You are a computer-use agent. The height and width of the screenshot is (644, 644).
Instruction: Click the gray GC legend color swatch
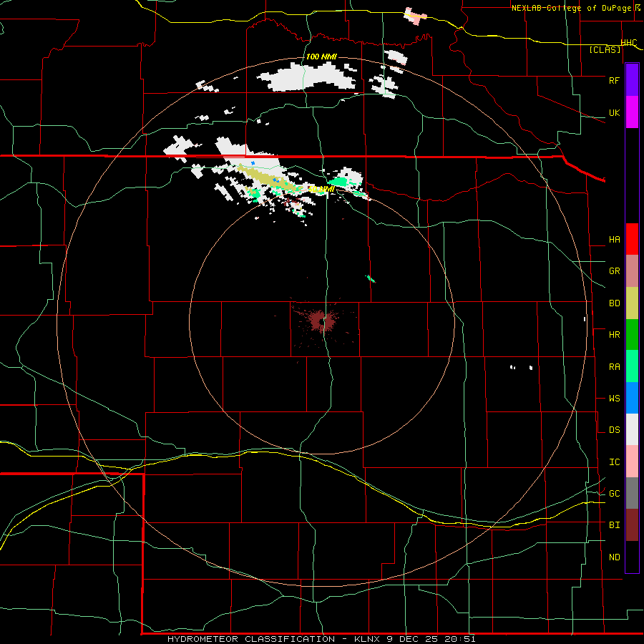coord(632,493)
